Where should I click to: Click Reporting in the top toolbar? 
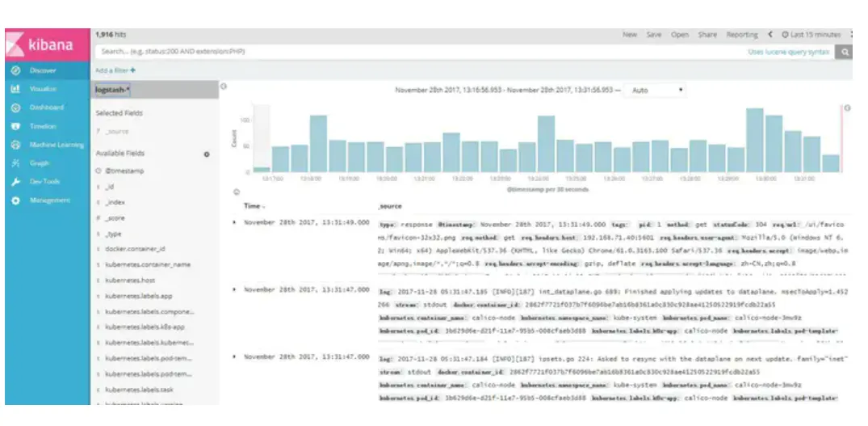point(742,34)
